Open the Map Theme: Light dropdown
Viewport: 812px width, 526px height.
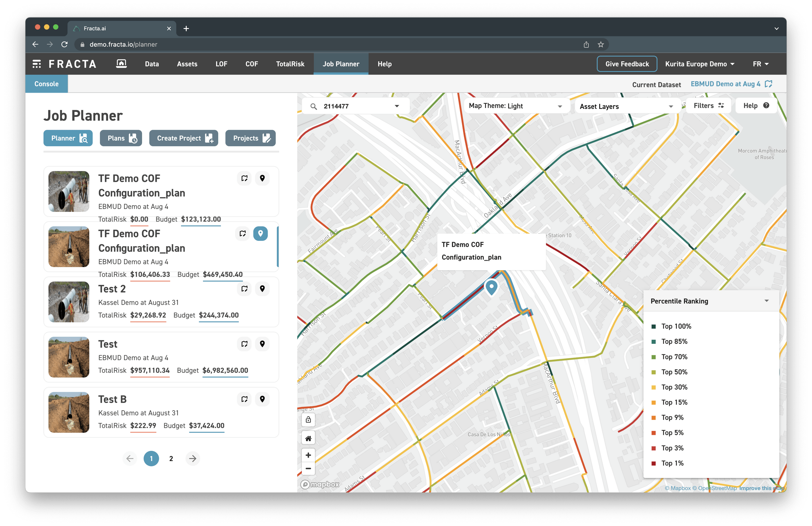[x=515, y=106]
